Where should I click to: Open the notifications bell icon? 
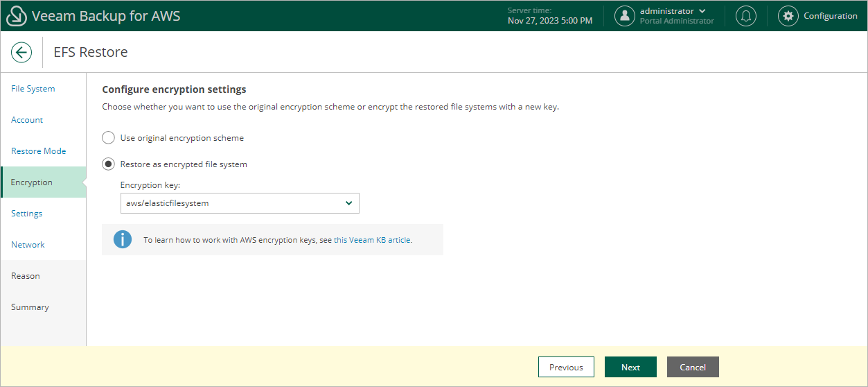pos(746,16)
